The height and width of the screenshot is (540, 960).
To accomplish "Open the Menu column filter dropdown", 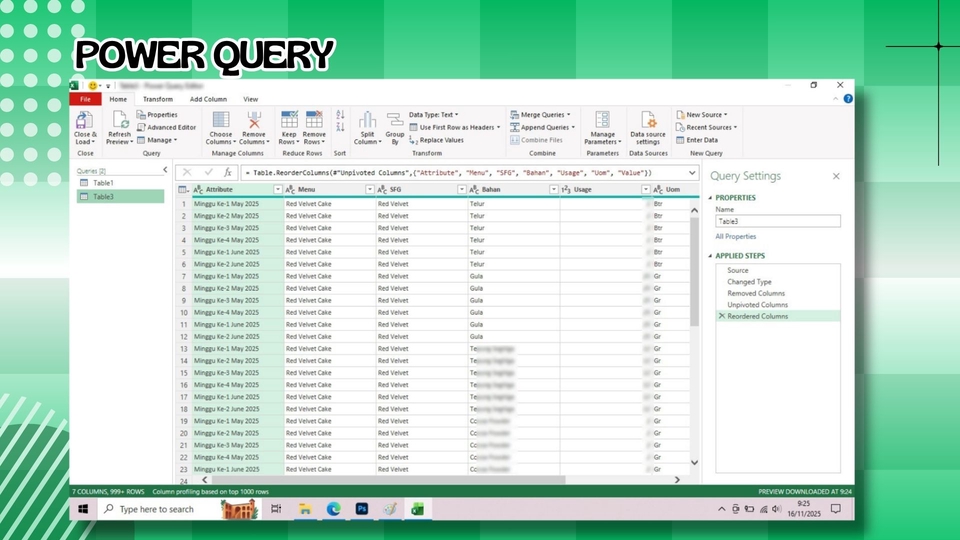I will 369,189.
